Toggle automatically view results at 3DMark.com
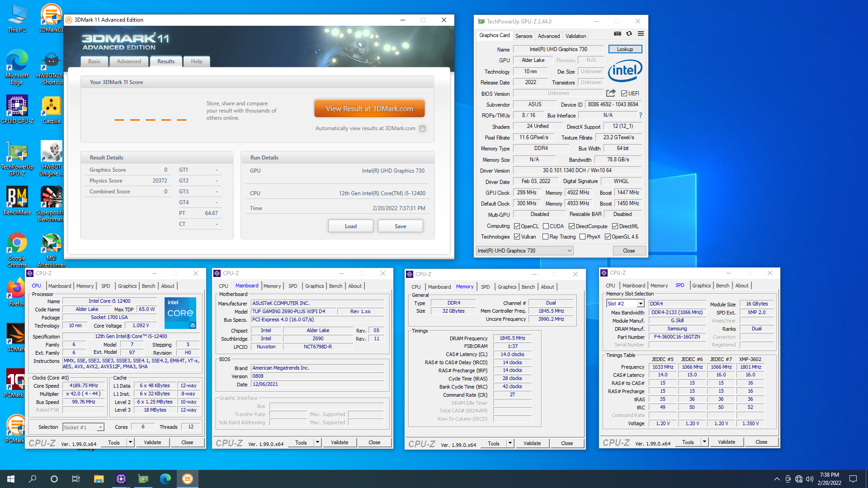This screenshot has height=488, width=868. (x=422, y=128)
